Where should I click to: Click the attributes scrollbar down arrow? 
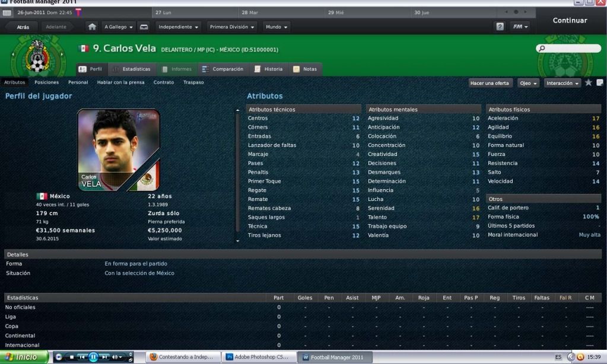[237, 241]
